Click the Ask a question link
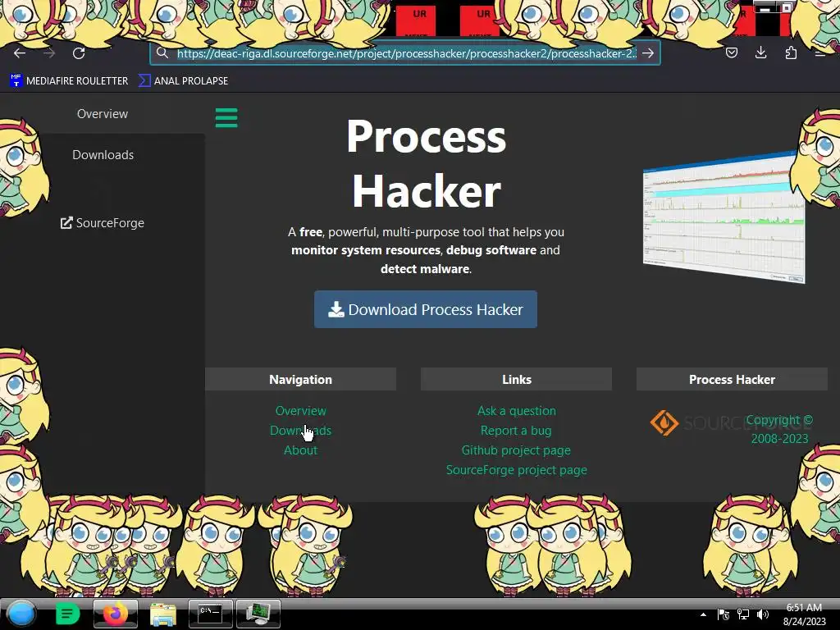This screenshot has height=630, width=840. coord(517,411)
